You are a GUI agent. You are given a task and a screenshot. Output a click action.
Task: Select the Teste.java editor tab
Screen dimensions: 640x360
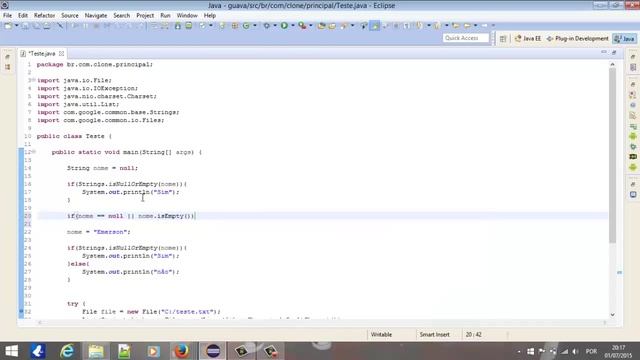click(42, 53)
